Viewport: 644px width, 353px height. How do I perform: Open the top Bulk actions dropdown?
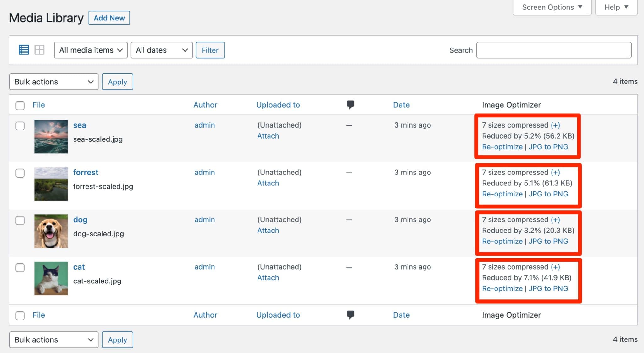54,82
